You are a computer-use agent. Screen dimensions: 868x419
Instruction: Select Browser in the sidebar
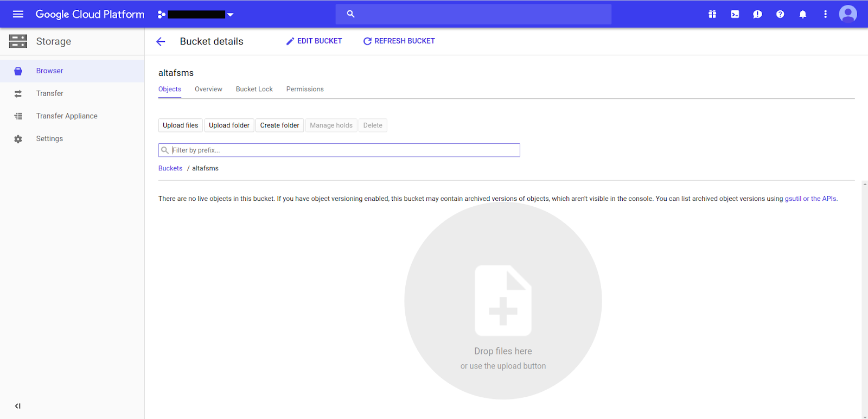[72, 71]
